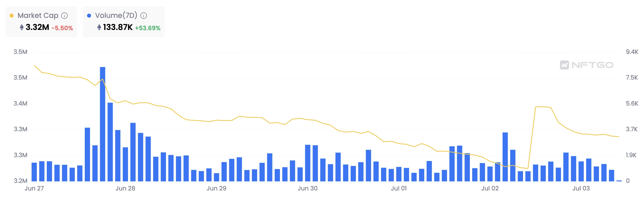Image resolution: width=644 pixels, height=197 pixels.
Task: Click the blue Volume(7D) legend dot
Action: [x=89, y=16]
